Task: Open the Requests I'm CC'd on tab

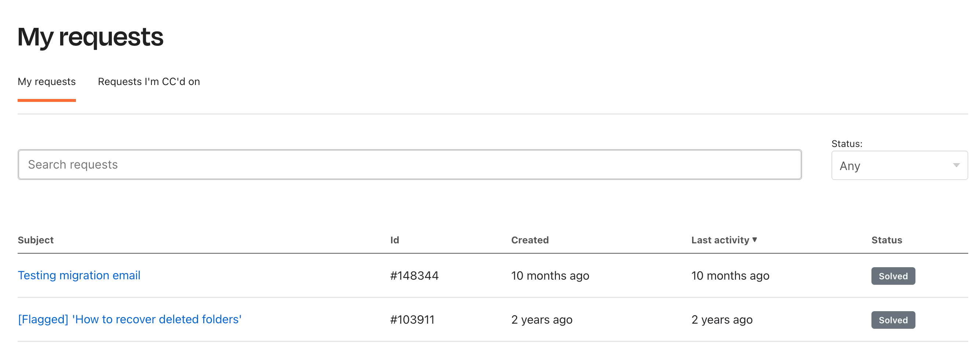Action: (x=149, y=82)
